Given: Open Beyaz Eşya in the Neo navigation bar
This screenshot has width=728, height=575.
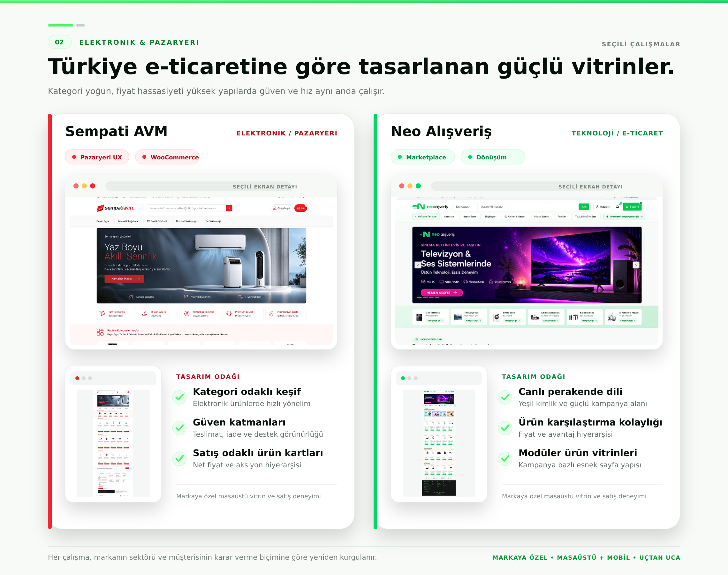Looking at the screenshot, I should click(471, 217).
